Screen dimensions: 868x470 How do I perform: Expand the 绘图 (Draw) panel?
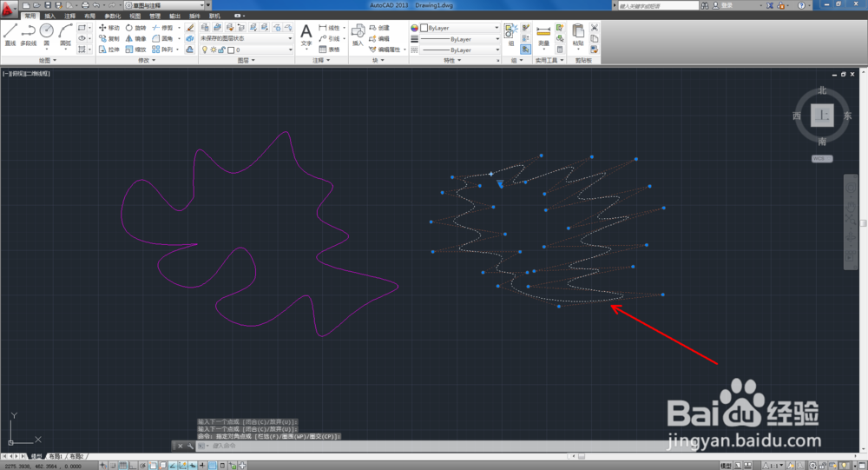point(48,61)
